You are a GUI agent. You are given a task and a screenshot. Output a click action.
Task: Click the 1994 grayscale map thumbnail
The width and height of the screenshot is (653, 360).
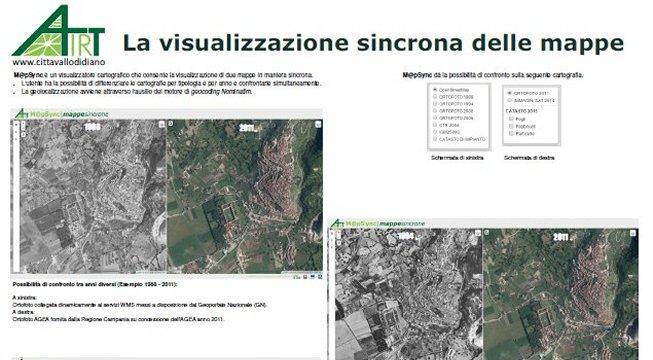click(x=408, y=294)
